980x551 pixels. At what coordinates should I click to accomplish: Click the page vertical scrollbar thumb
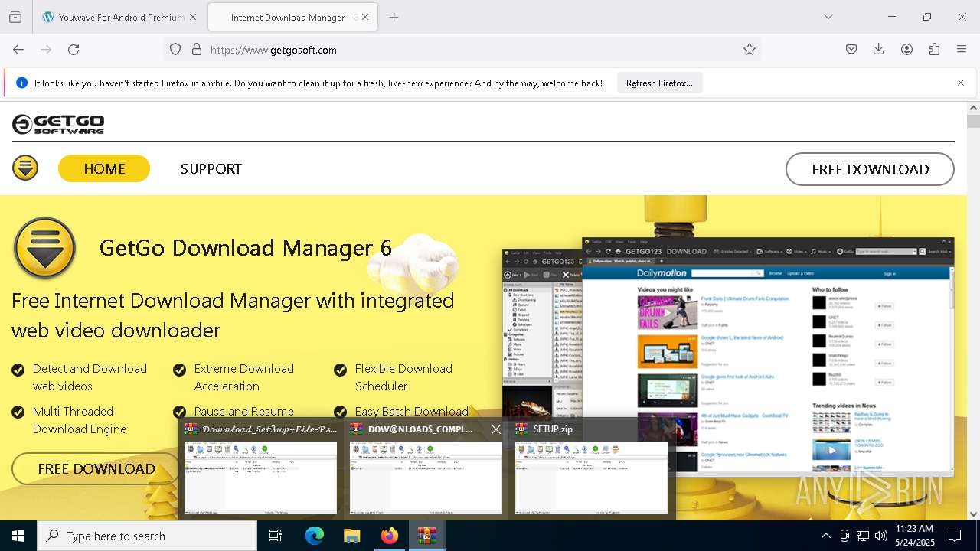[x=973, y=121]
